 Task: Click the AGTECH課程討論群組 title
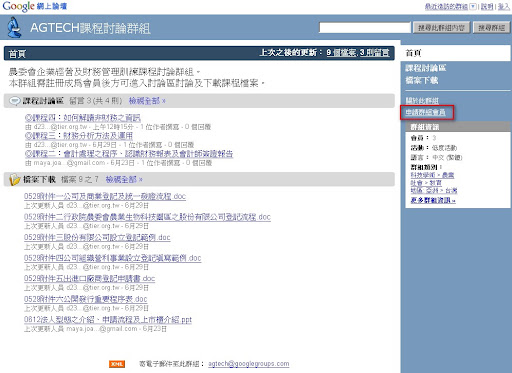point(90,28)
